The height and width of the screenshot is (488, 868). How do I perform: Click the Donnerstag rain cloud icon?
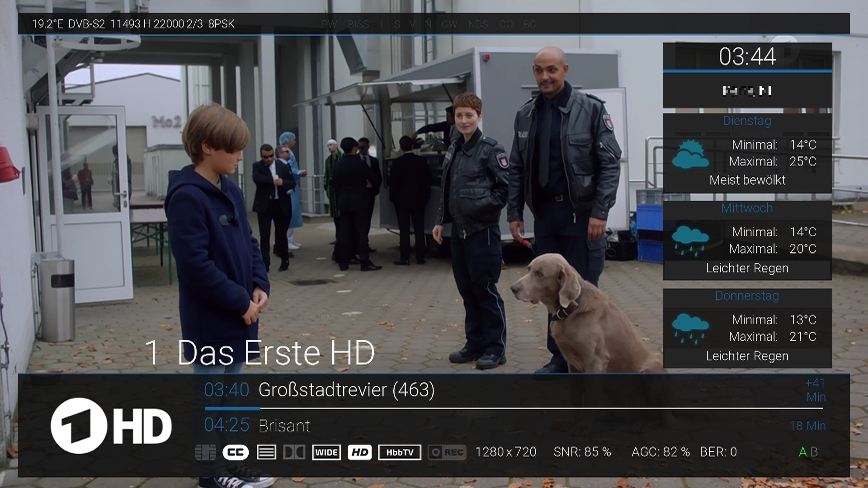(690, 328)
